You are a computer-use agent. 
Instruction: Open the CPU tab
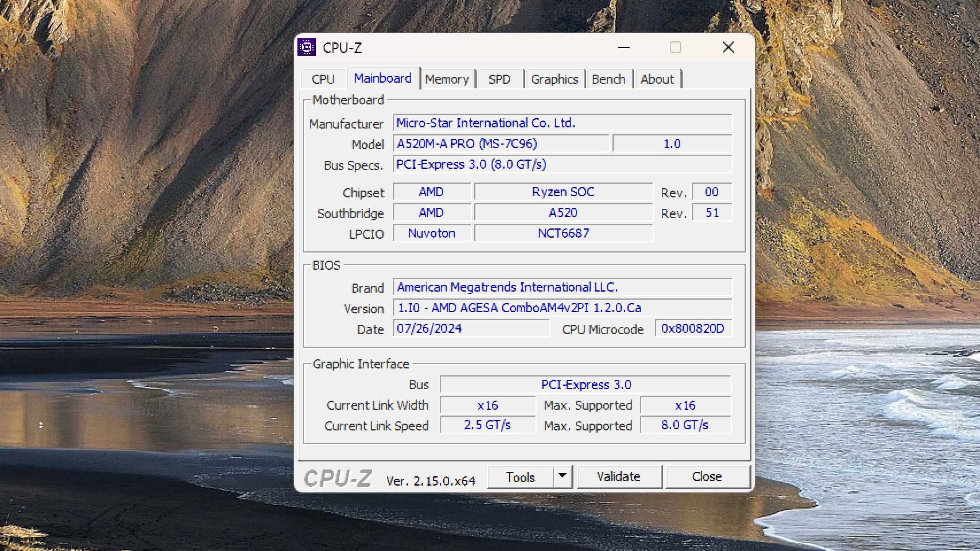pyautogui.click(x=323, y=79)
